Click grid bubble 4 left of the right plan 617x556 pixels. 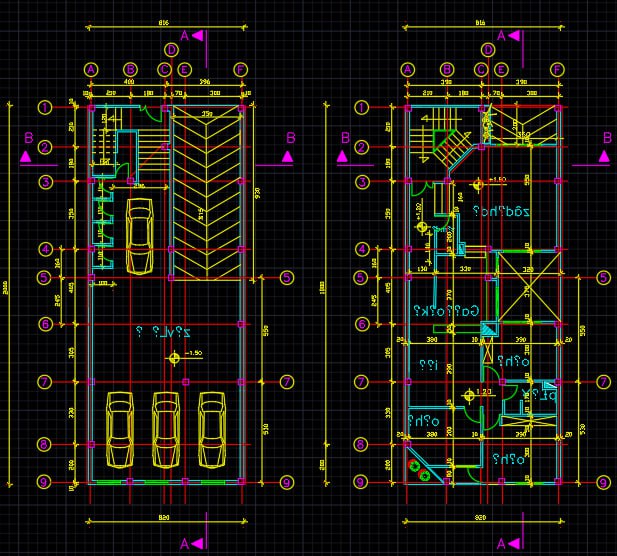(362, 249)
